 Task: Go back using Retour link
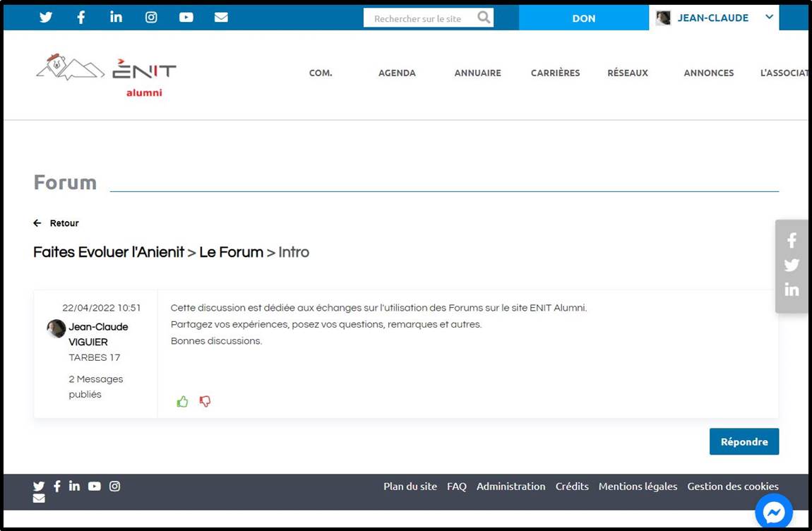tap(56, 223)
